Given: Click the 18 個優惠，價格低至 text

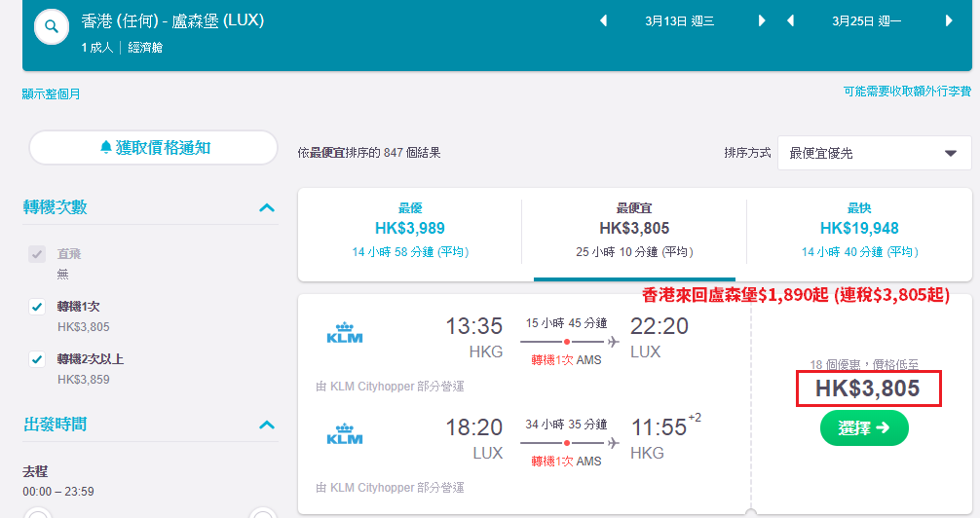Looking at the screenshot, I should [864, 364].
